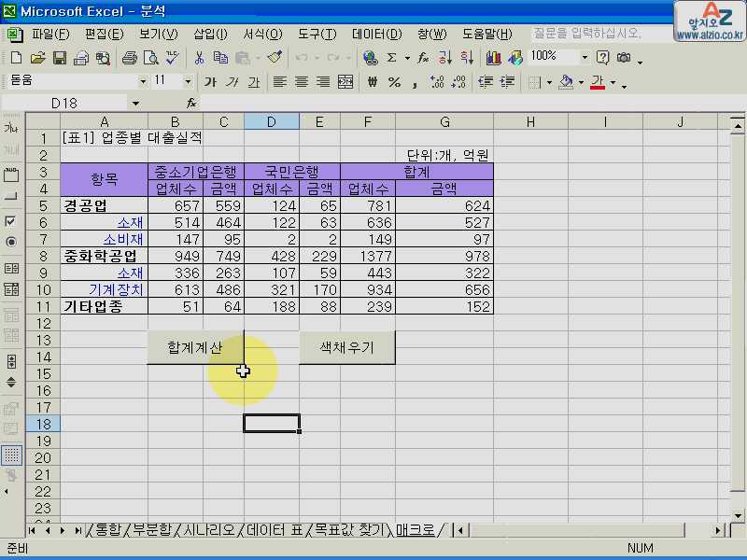Switch to the 시나리오 sheet tab
Image resolution: width=747 pixels, height=560 pixels.
point(208,530)
